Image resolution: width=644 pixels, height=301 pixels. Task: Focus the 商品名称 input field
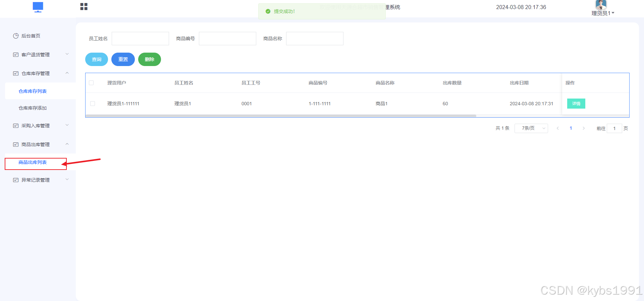pos(315,39)
